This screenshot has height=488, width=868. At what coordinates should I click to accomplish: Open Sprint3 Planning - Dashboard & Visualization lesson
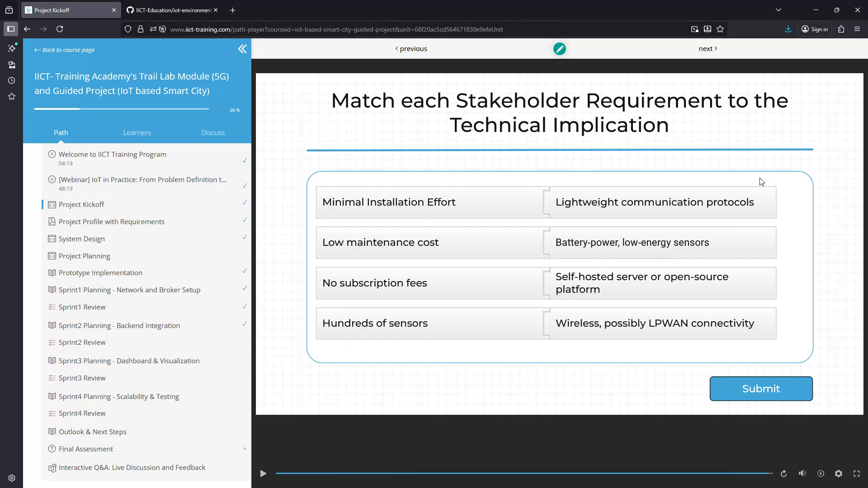[x=128, y=361]
